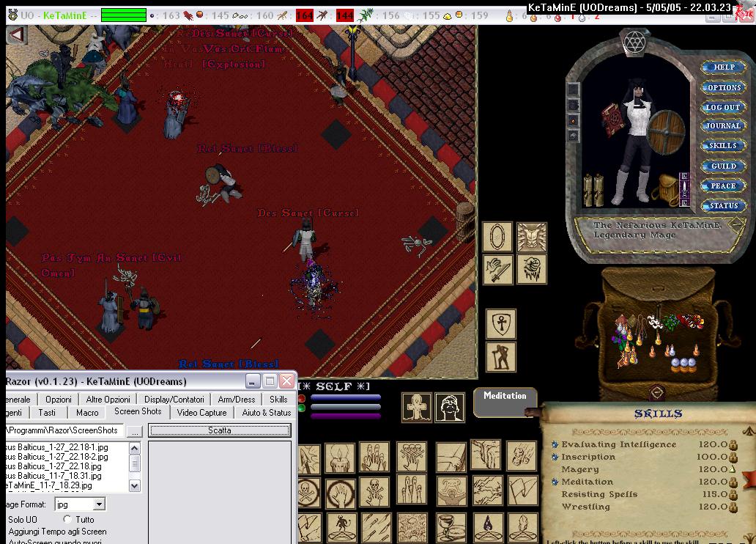Open the JOURNAL from paperdoll
This screenshot has width=756, height=544.
coord(723,125)
